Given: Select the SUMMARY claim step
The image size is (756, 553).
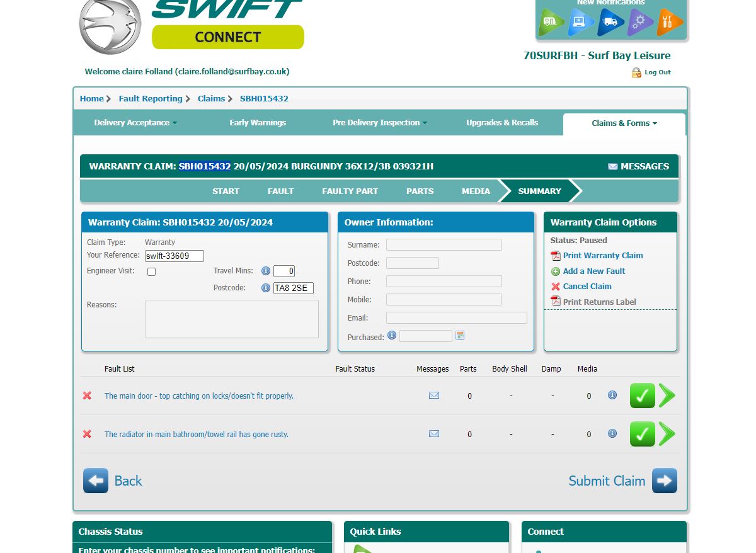Looking at the screenshot, I should (539, 191).
